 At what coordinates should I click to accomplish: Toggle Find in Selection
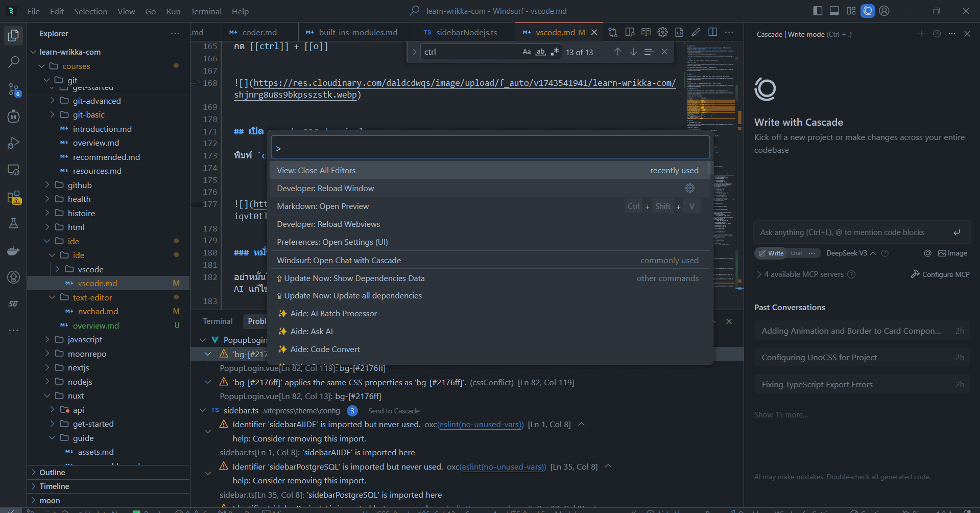click(649, 52)
